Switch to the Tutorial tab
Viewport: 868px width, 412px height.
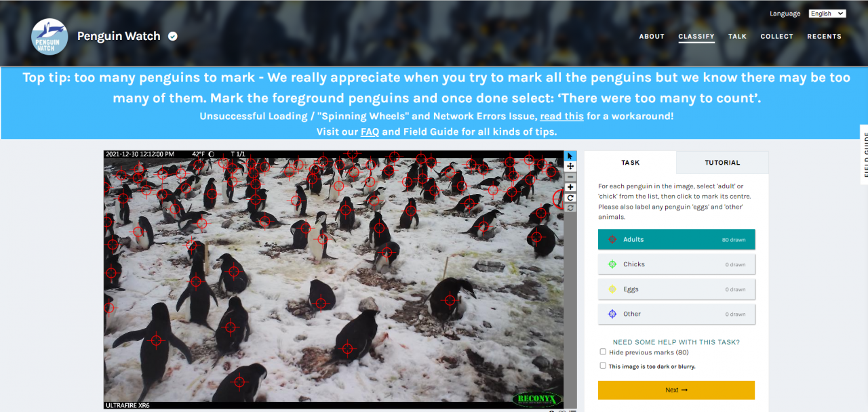pyautogui.click(x=722, y=163)
